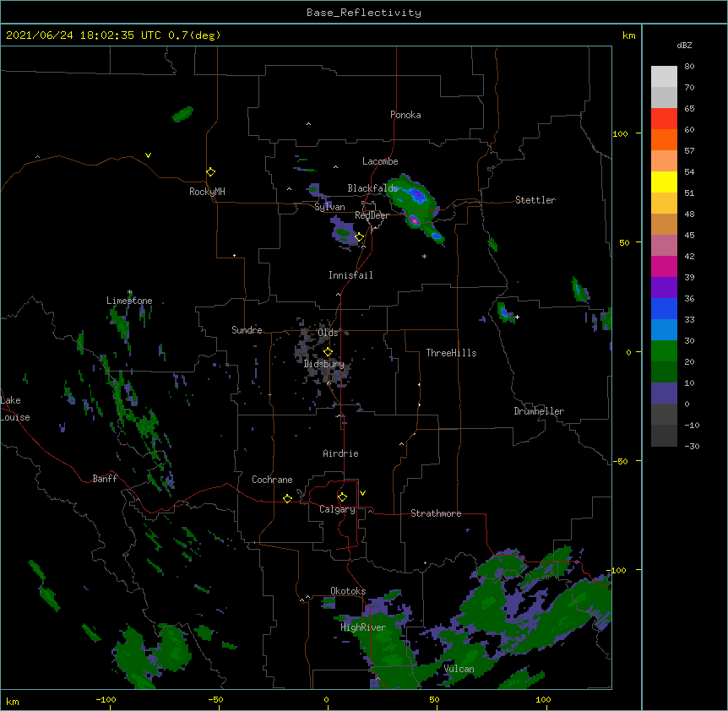Click the RockyMH city label
This screenshot has height=711, width=728.
(207, 192)
